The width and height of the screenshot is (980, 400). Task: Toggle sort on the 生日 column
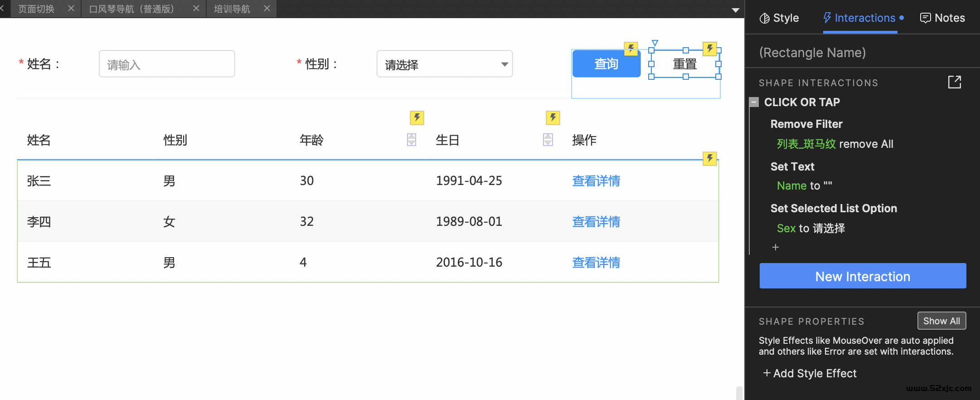point(548,140)
